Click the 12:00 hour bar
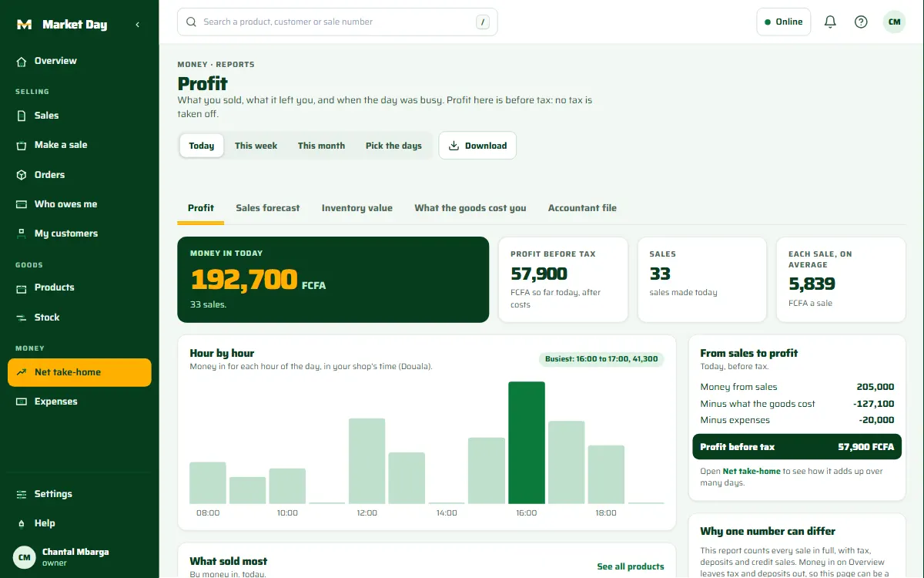The image size is (924, 578). point(367,461)
